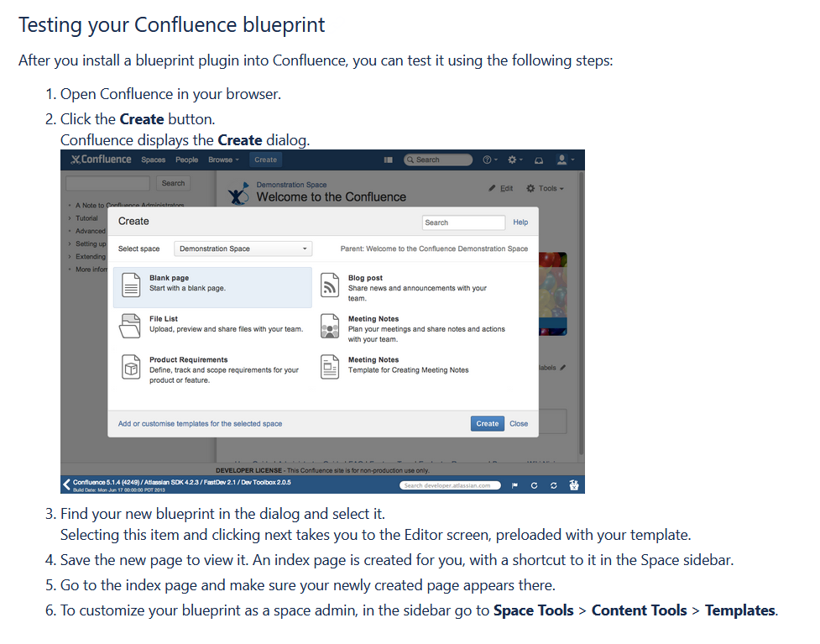Toggle the sidebar panel icon in header

[x=388, y=160]
